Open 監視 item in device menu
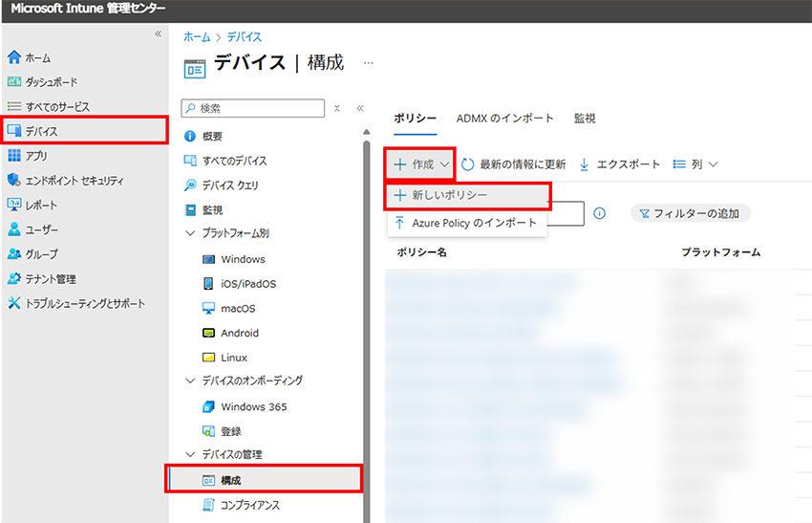The image size is (812, 523). pos(203,210)
